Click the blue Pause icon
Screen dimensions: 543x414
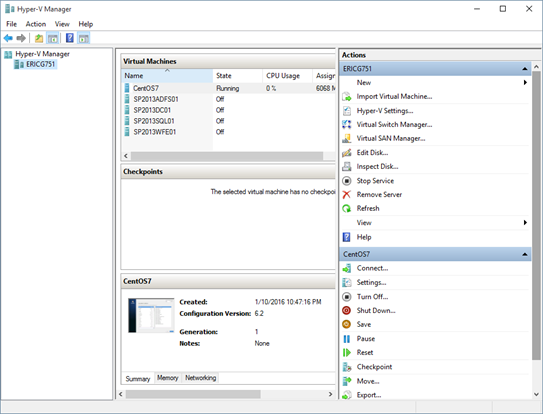(347, 339)
